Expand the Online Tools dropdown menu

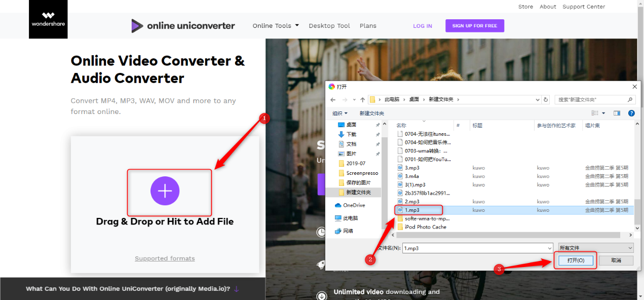(x=276, y=26)
